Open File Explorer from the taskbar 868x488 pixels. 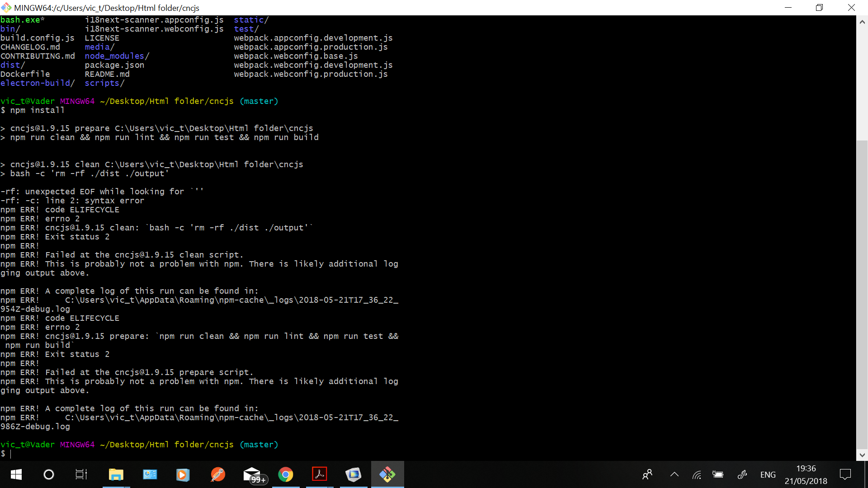[x=116, y=474]
